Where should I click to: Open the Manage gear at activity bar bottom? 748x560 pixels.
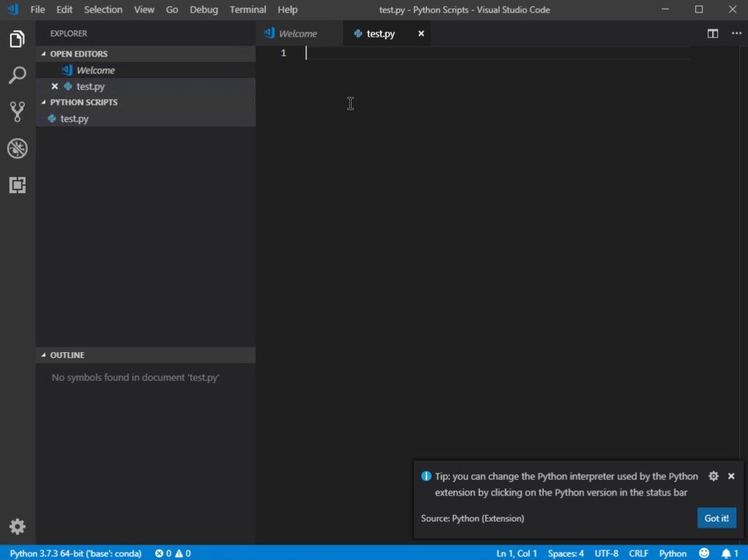tap(17, 527)
